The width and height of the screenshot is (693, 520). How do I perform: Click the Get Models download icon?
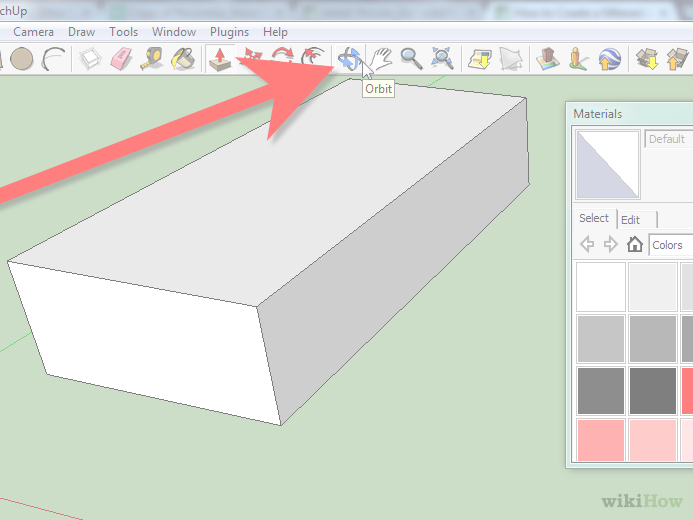[647, 59]
